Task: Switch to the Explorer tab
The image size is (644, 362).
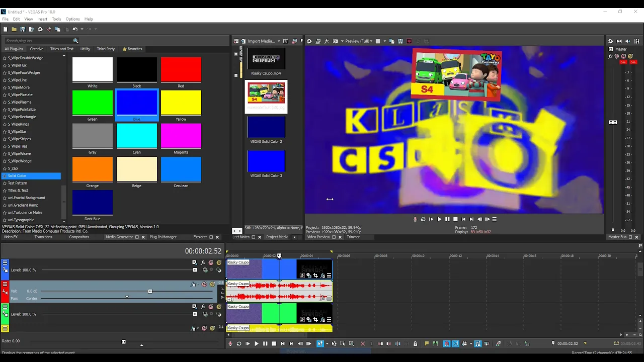Action: (200, 237)
